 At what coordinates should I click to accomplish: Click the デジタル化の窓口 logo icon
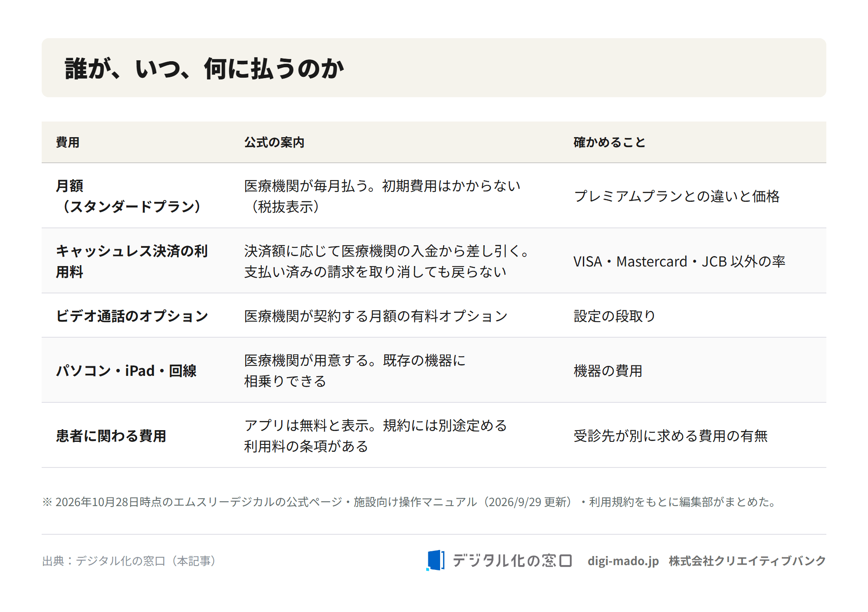pyautogui.click(x=435, y=560)
